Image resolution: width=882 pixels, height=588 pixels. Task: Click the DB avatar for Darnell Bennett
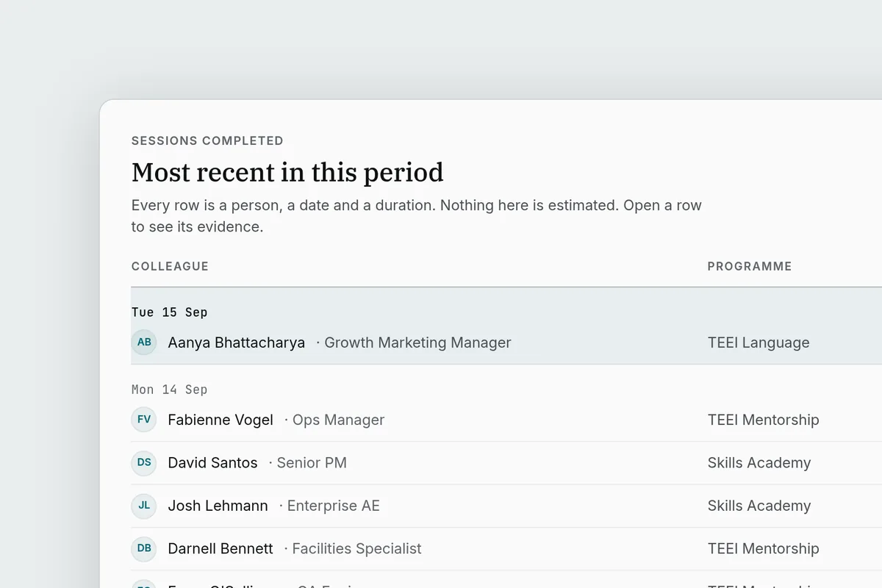click(x=144, y=548)
